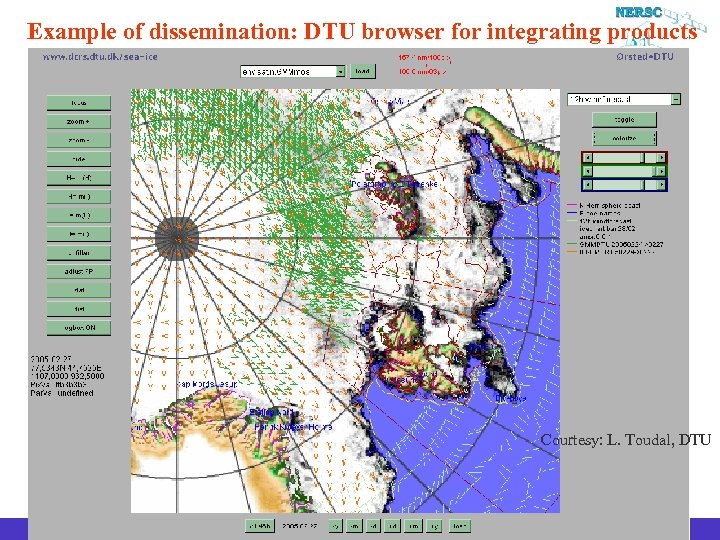
Task: Click the right arrow of the green slider
Action: point(661,171)
